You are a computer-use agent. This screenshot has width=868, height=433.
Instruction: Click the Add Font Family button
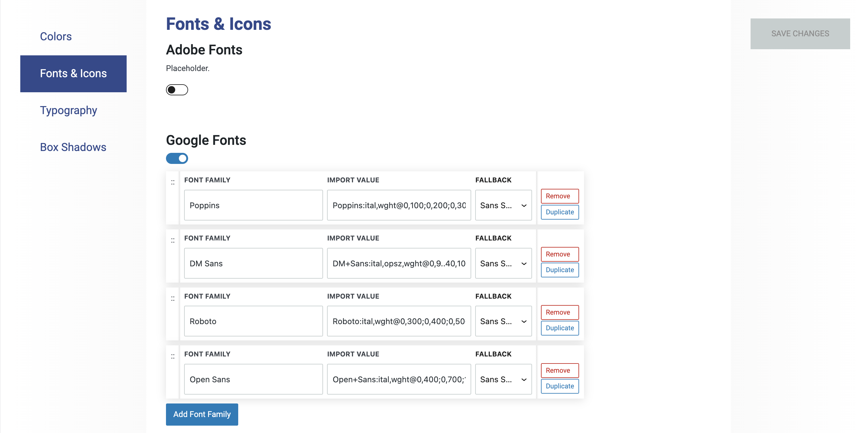tap(202, 414)
